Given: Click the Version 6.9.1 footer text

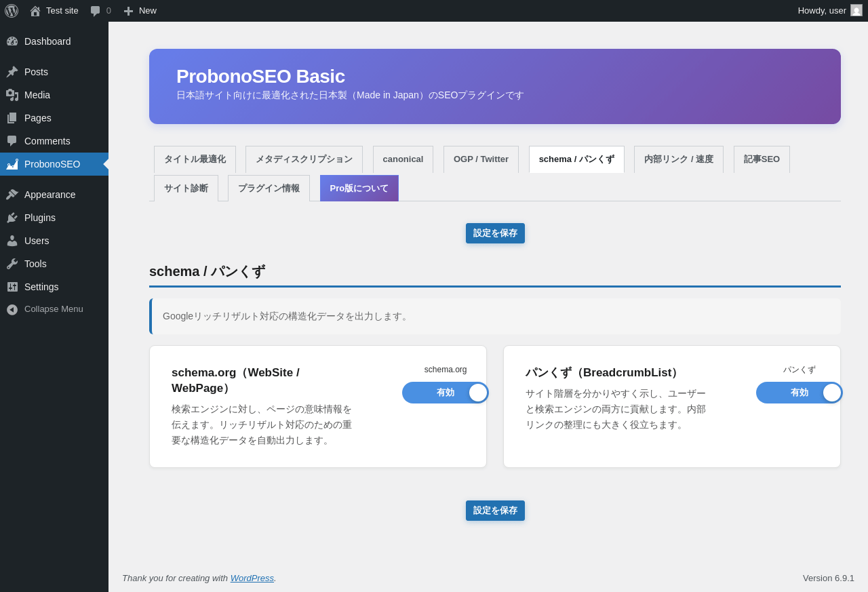Looking at the screenshot, I should tap(829, 578).
